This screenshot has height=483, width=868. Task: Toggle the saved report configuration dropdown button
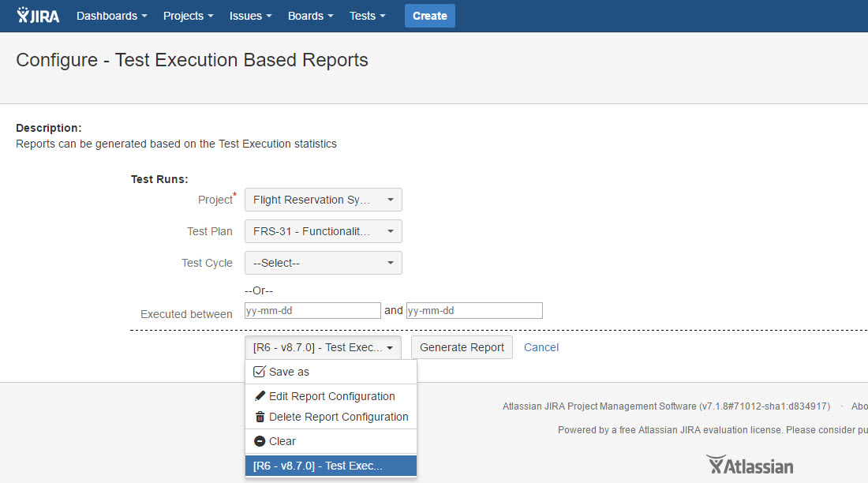coord(323,347)
